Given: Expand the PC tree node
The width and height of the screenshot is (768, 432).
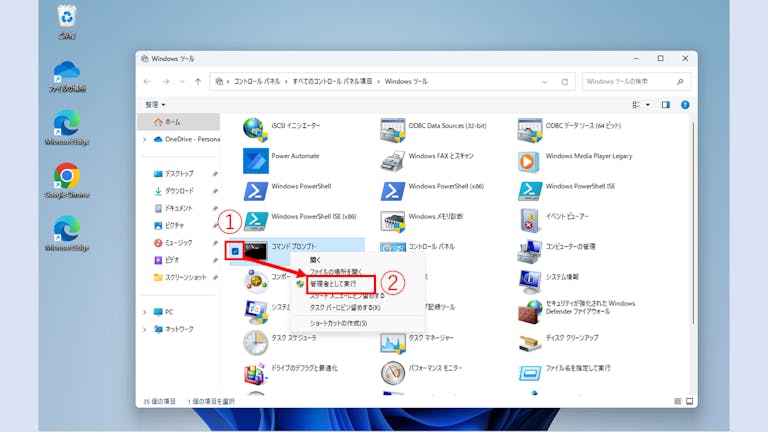Looking at the screenshot, I should click(x=144, y=312).
